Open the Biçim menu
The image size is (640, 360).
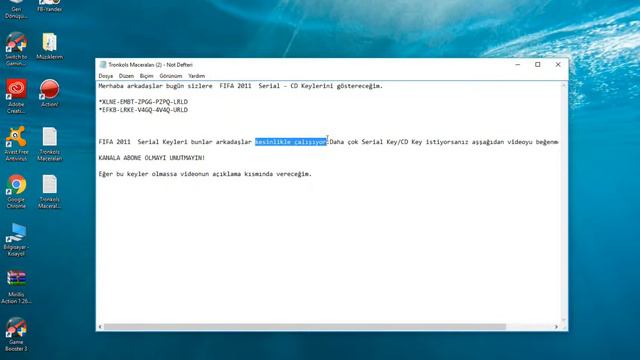pyautogui.click(x=147, y=76)
